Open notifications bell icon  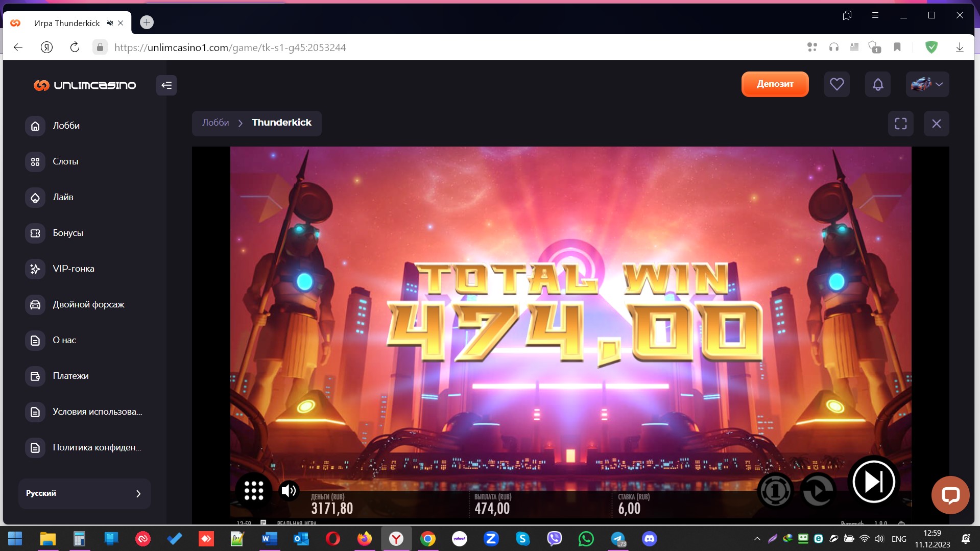pyautogui.click(x=877, y=84)
